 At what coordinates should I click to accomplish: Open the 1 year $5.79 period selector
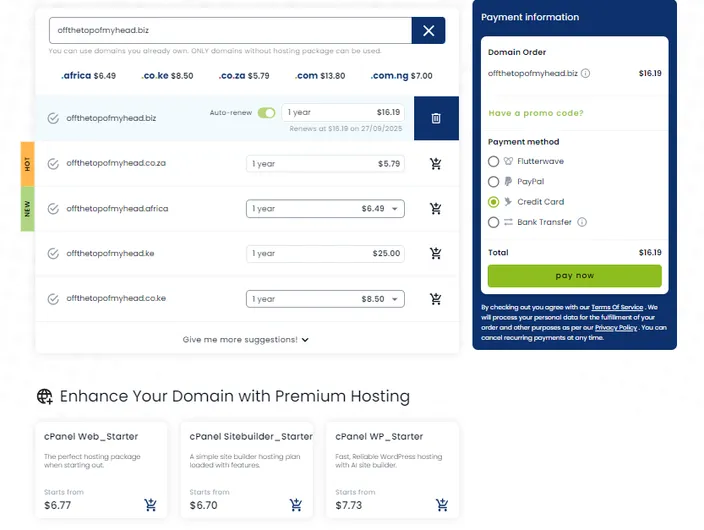tap(325, 163)
